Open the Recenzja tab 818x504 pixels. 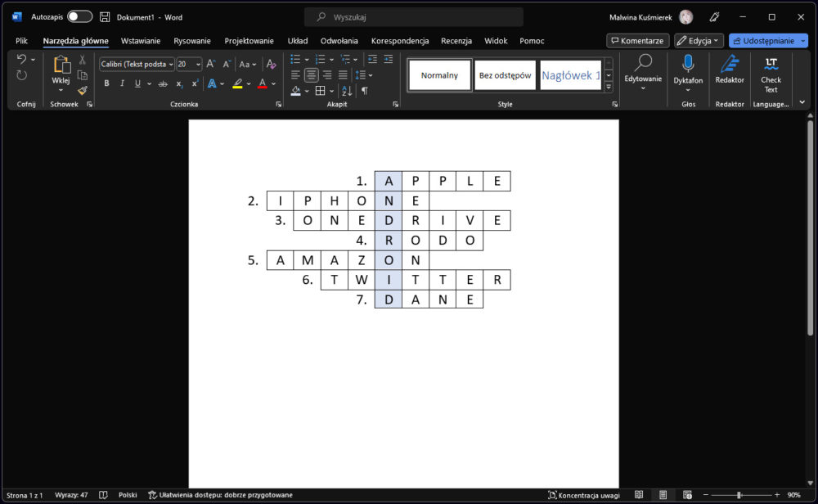(456, 41)
